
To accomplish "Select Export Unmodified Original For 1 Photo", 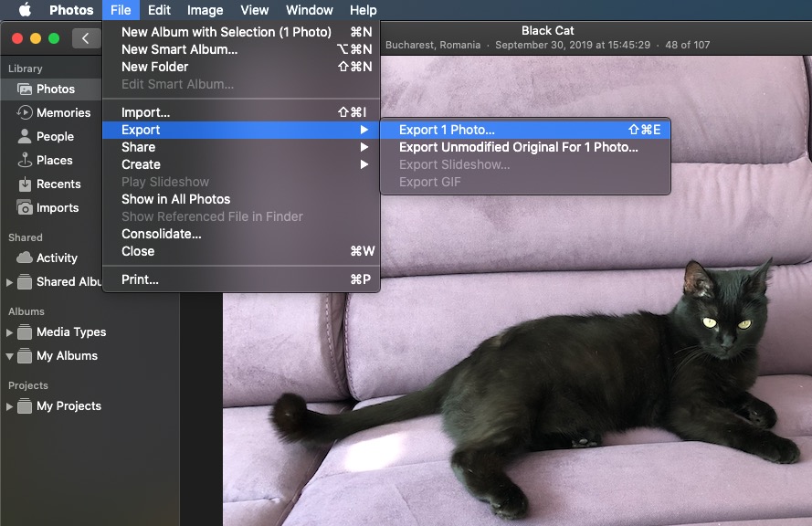I will tap(518, 147).
